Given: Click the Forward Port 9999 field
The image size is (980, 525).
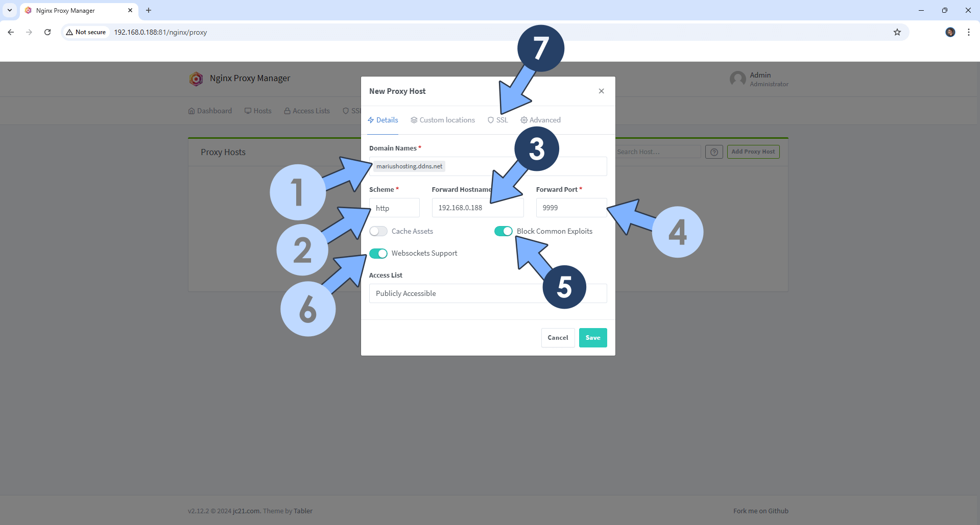Looking at the screenshot, I should 571,208.
